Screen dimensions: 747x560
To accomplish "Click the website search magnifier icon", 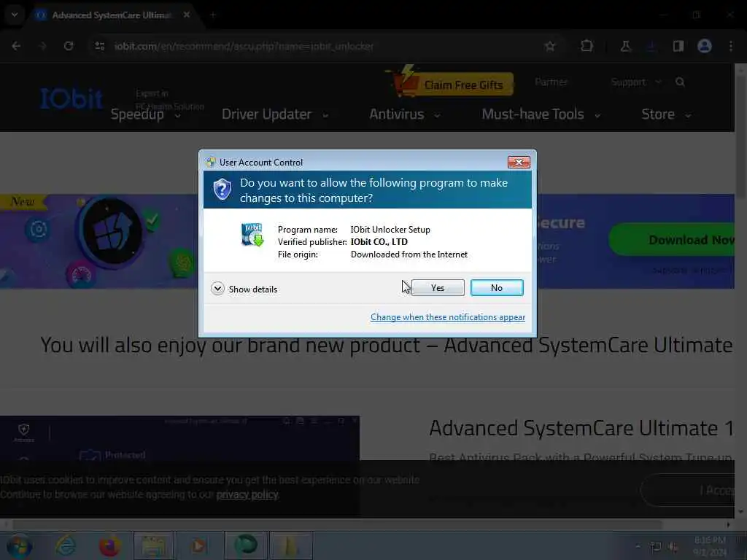I will point(681,82).
